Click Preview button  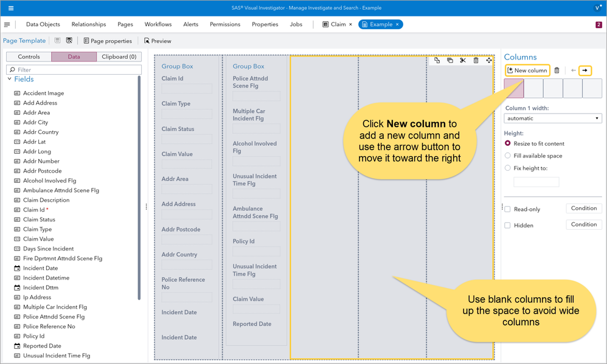[158, 41]
